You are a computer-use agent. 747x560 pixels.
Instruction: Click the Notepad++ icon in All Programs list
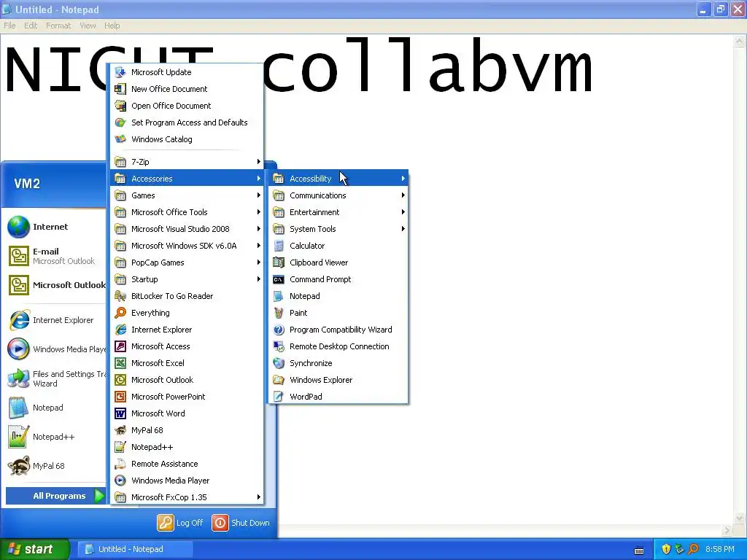click(120, 447)
